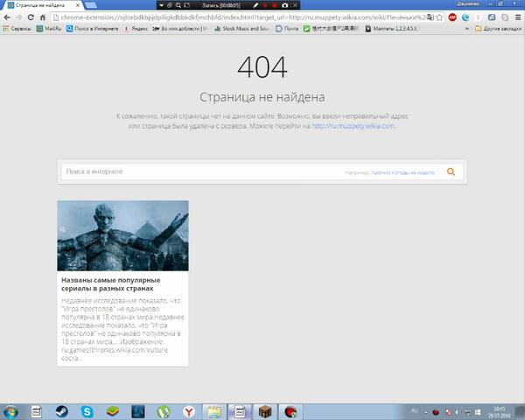This screenshot has height=420, width=525.
Task: Open the Windows Start menu
Action: [10, 411]
